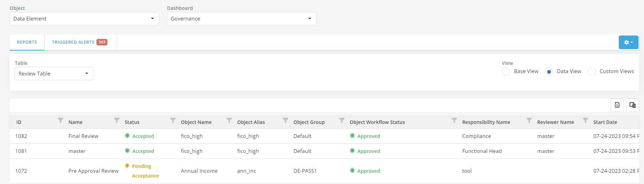Open the Reviewer Name column filter
This screenshot has height=184, width=644.
tap(585, 121)
